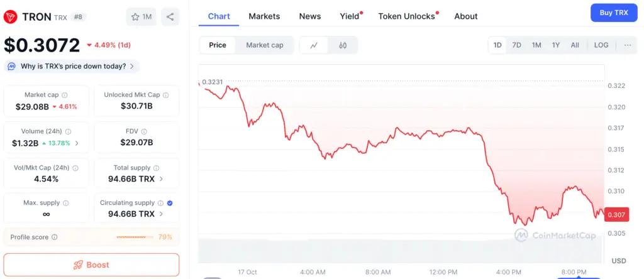Viewport: 644px width, 279px height.
Task: Add TRON to watchlist with star button
Action: click(142, 17)
